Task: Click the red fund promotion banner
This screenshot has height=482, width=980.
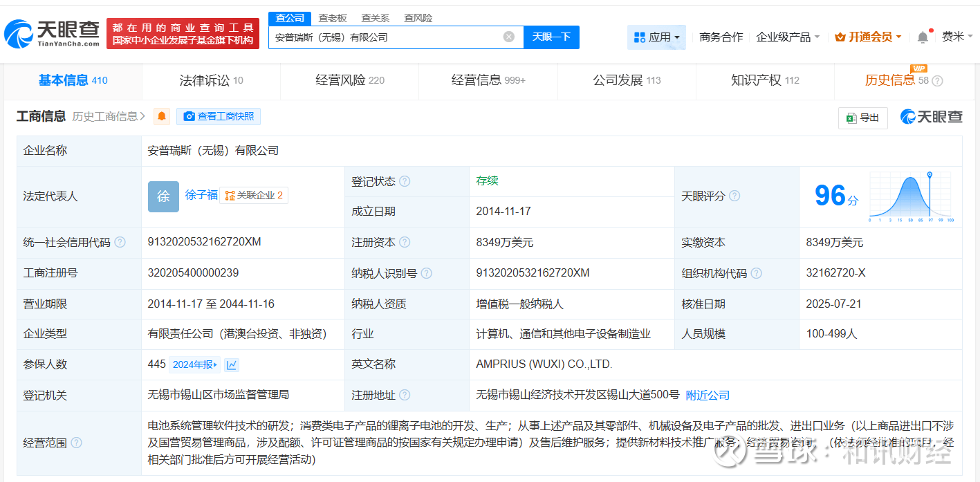Action: [x=183, y=33]
